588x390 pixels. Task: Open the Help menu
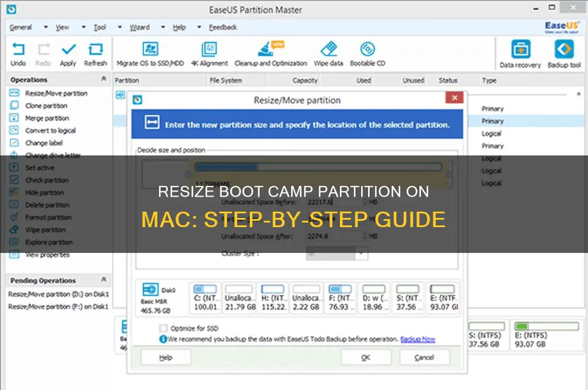click(179, 27)
